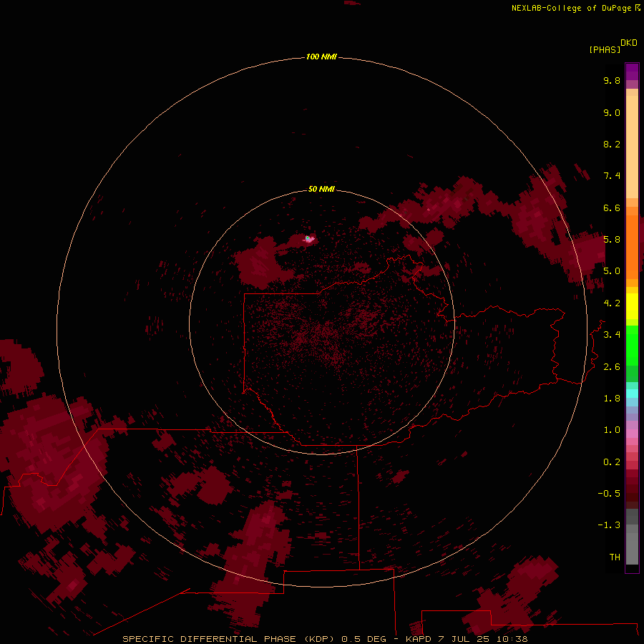
Task: Click the 0.5 DEG elevation text
Action: [x=364, y=639]
